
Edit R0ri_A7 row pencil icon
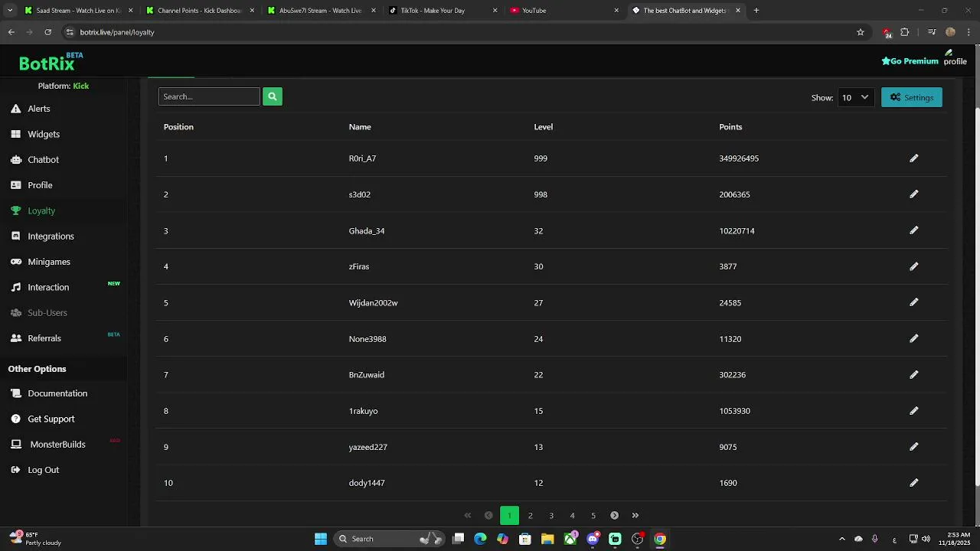click(913, 158)
